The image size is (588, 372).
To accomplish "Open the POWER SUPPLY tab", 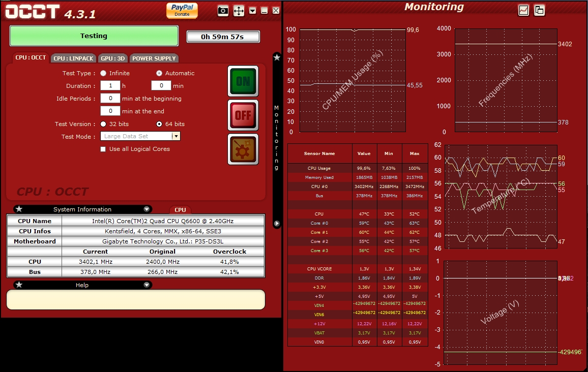I will pyautogui.click(x=154, y=58).
